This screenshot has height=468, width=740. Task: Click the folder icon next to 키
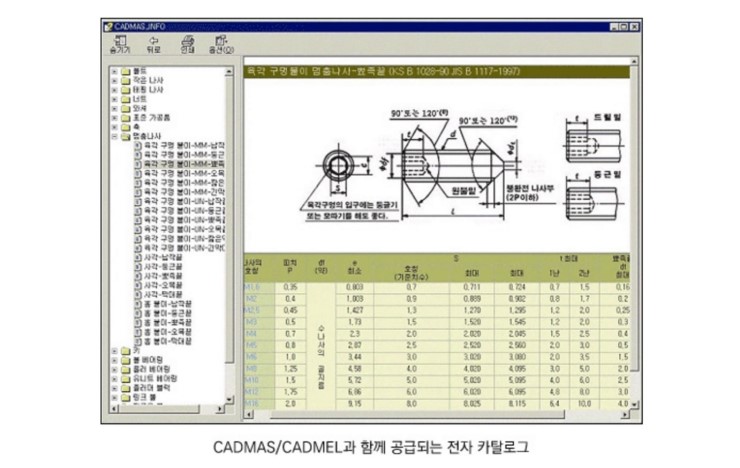pyautogui.click(x=126, y=351)
